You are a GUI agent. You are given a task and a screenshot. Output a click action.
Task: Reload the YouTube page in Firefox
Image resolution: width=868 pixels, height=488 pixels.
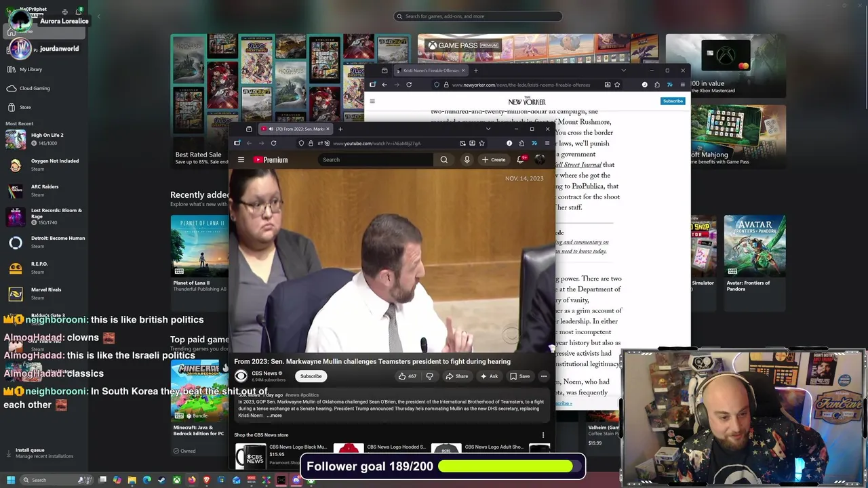(273, 143)
